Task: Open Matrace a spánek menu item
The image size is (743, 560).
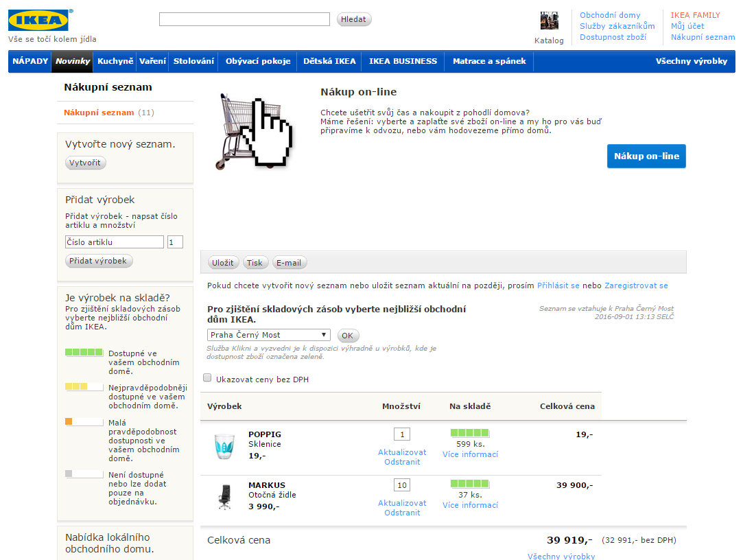Action: [489, 61]
